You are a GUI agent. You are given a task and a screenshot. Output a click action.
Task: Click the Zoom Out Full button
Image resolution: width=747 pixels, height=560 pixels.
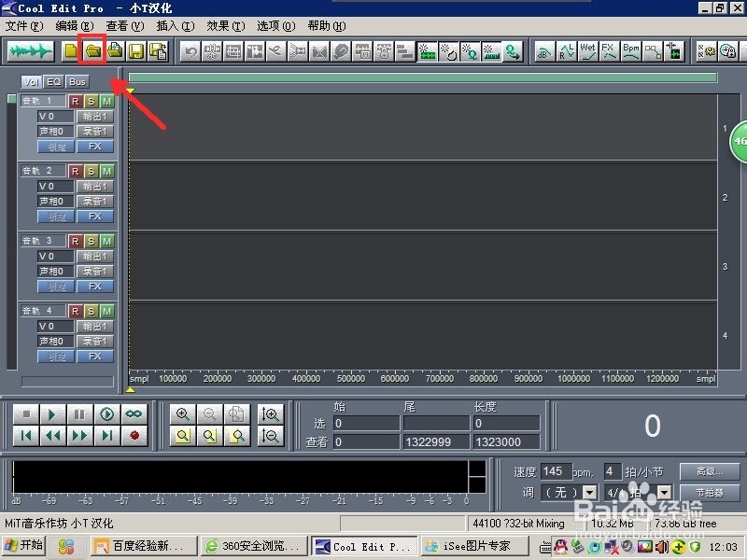click(x=236, y=413)
